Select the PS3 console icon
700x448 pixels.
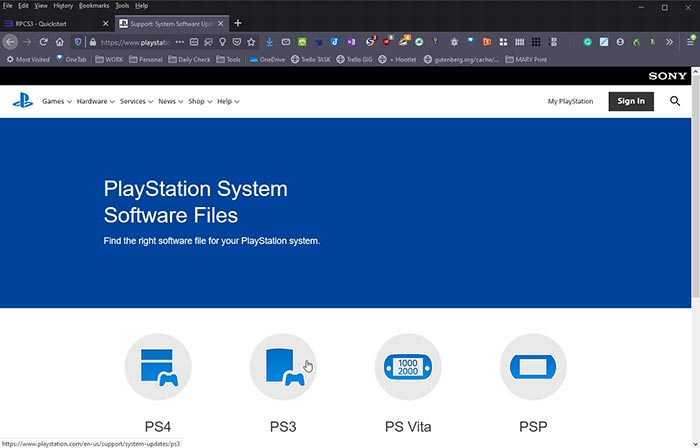pyautogui.click(x=283, y=367)
